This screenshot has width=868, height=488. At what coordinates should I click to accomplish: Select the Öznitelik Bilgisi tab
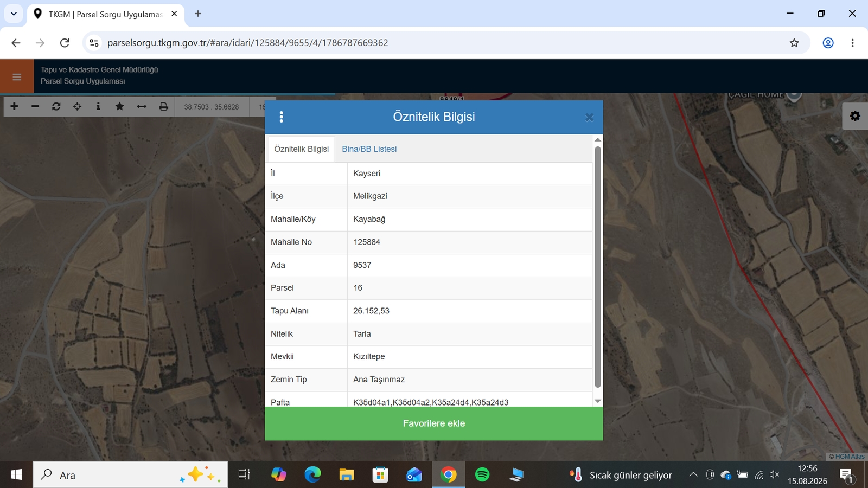302,149
